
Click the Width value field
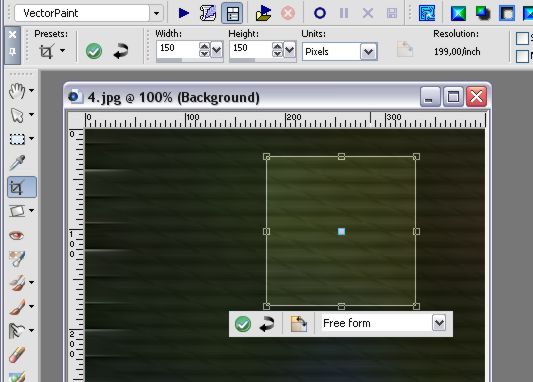coord(177,48)
